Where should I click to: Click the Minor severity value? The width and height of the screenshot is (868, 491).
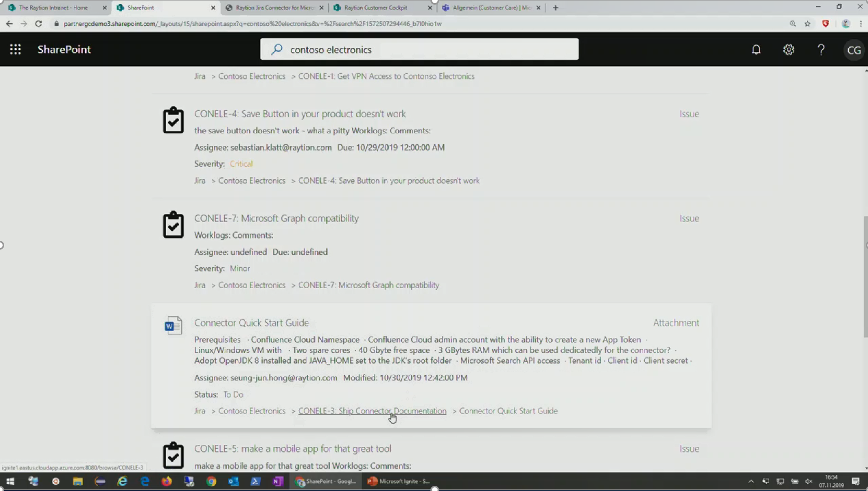[240, 268]
